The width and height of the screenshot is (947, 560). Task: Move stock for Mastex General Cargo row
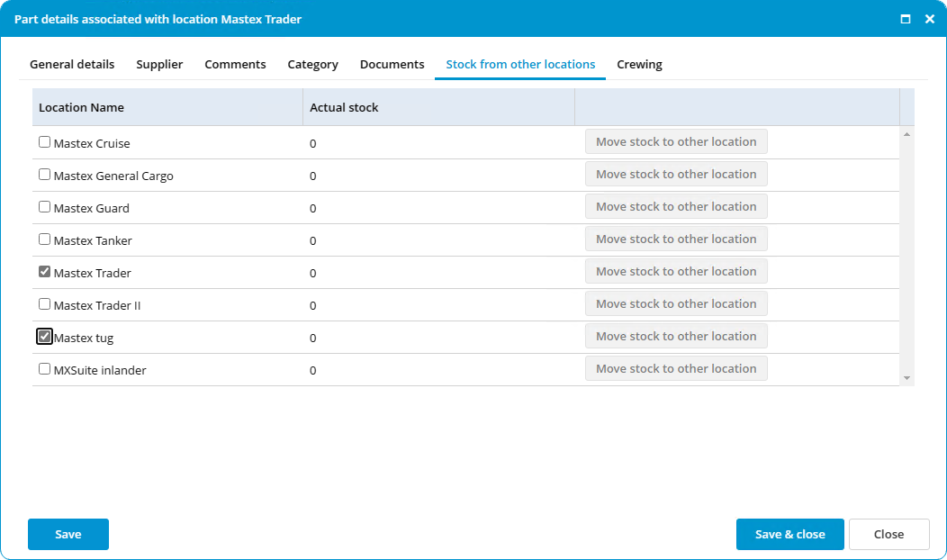coord(676,174)
